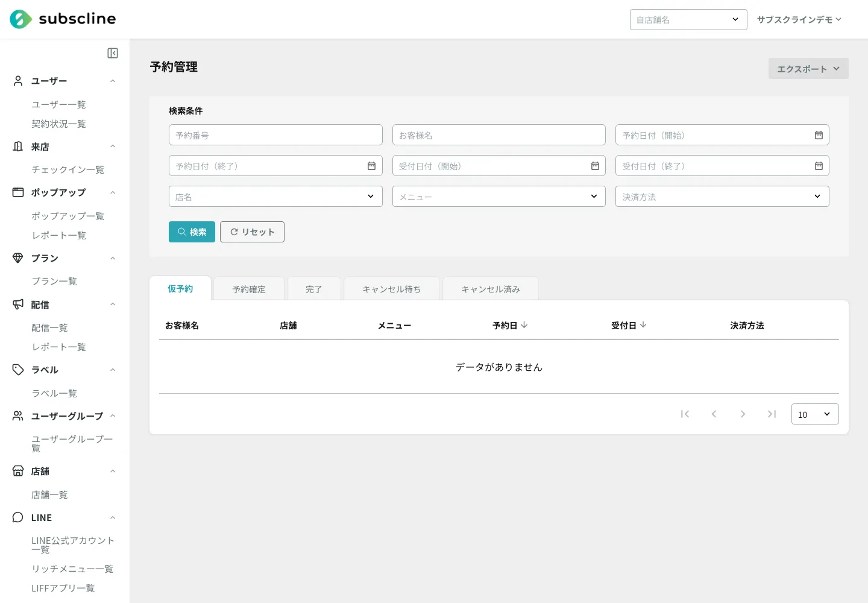Open calendar for 予約日付（終了）
The width and height of the screenshot is (868, 603).
(x=371, y=166)
